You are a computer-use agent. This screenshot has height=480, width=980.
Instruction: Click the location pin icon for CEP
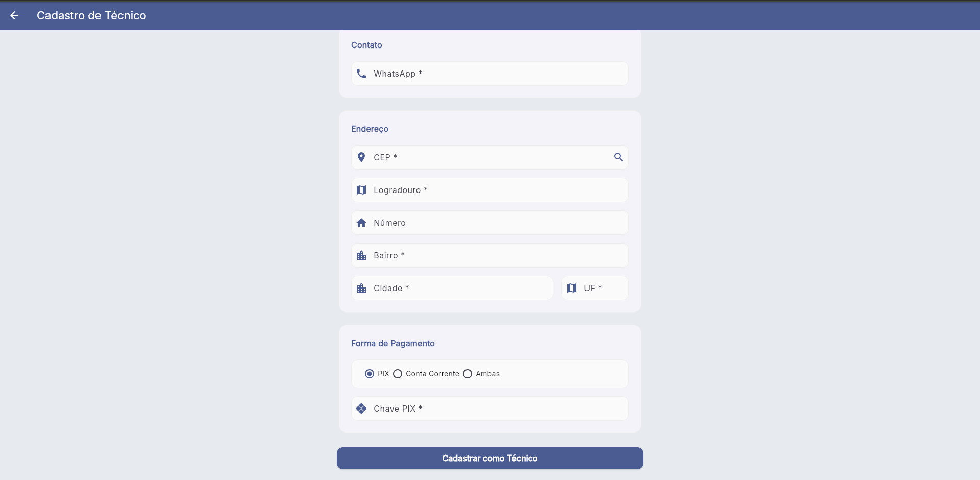coord(361,157)
